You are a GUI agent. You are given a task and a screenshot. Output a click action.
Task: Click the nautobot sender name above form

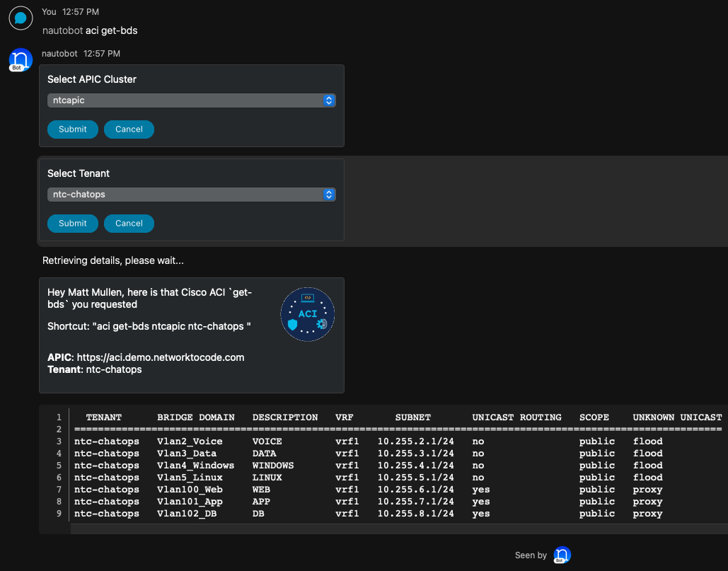click(x=59, y=54)
